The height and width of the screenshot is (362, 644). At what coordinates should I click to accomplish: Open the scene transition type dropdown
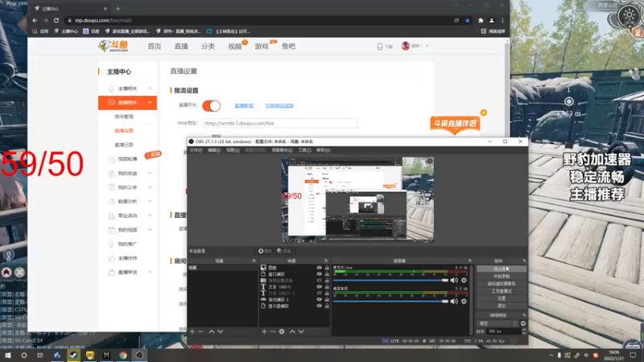click(x=497, y=323)
